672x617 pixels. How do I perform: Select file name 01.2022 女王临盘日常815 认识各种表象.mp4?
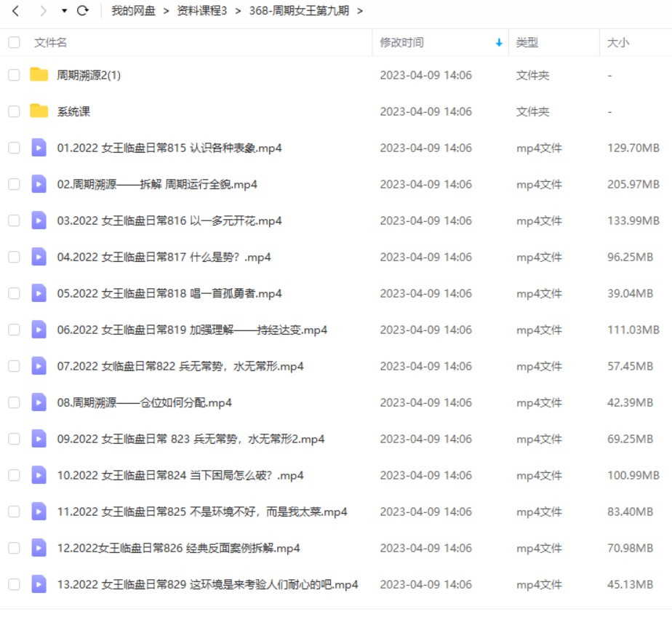169,148
